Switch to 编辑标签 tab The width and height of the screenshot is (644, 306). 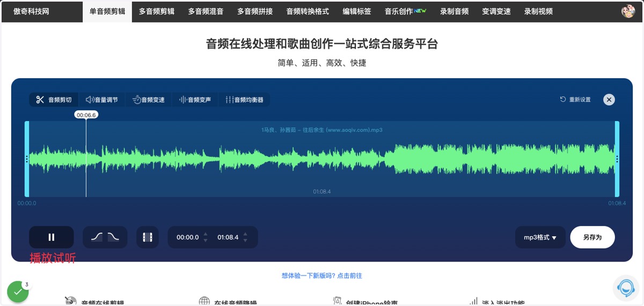(357, 11)
